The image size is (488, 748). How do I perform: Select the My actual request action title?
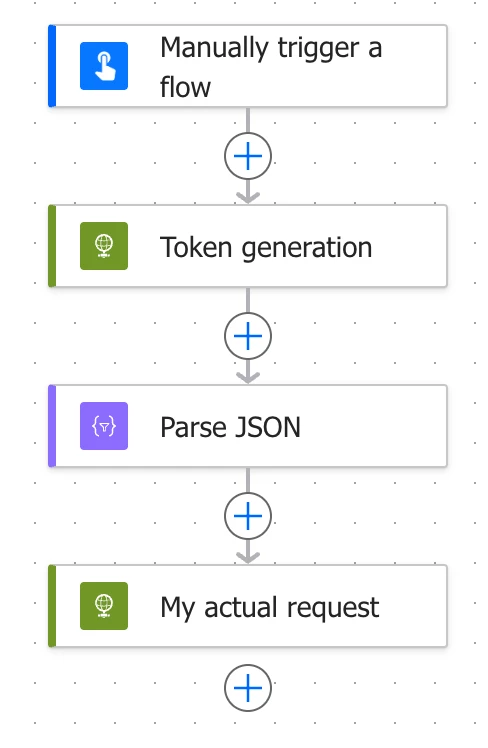click(x=270, y=608)
